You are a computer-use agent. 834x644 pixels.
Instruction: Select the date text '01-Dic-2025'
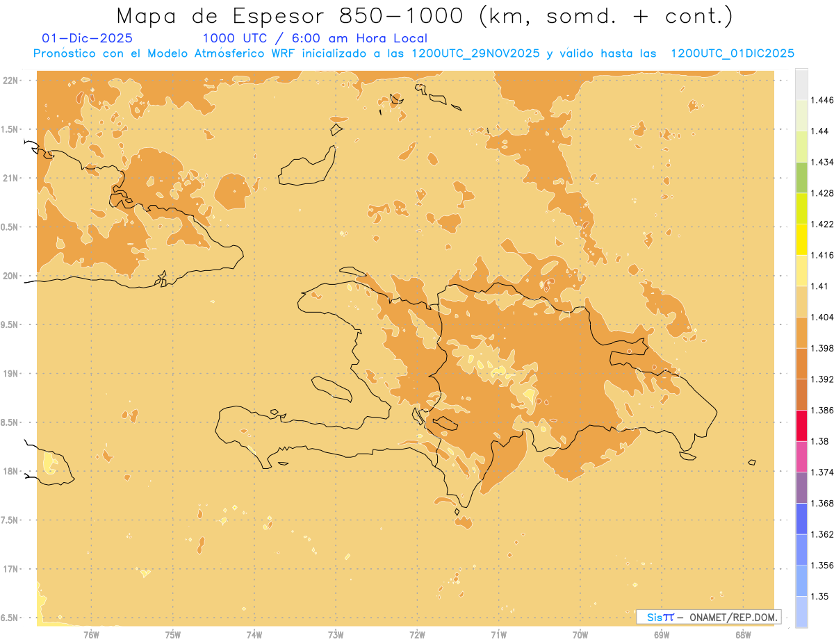[x=88, y=38]
